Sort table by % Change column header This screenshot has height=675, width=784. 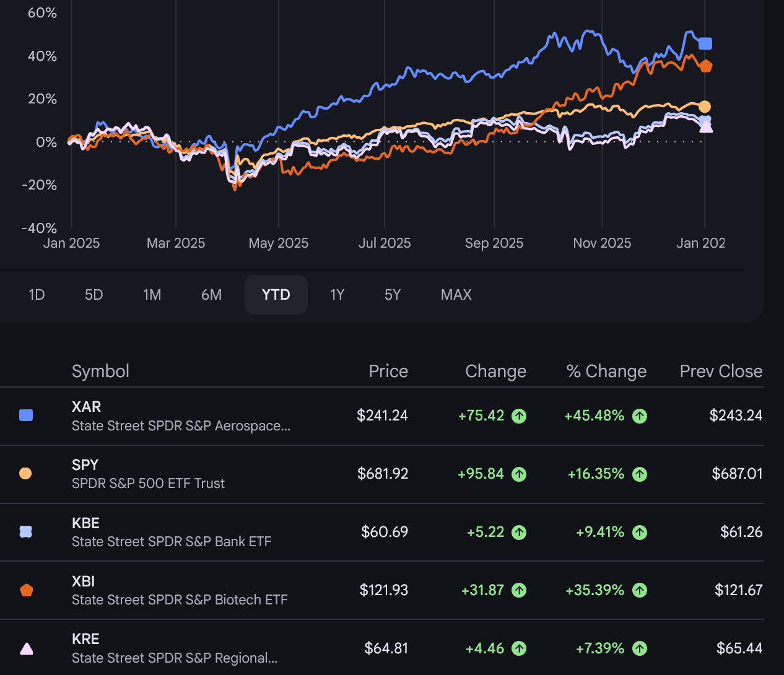[606, 371]
